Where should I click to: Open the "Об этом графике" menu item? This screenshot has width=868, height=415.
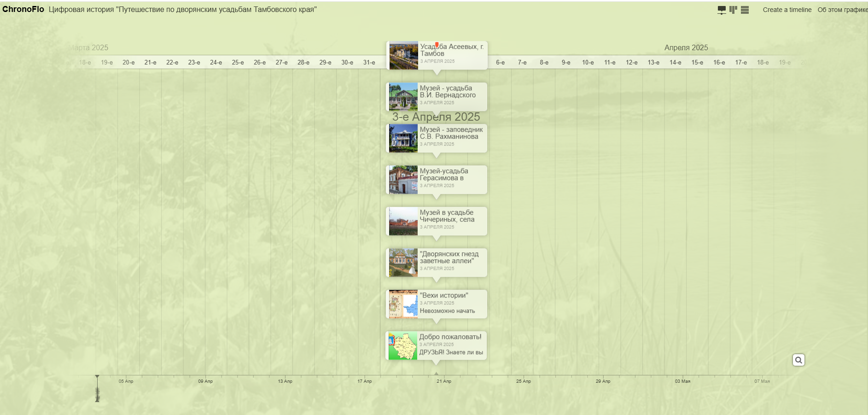coord(842,10)
